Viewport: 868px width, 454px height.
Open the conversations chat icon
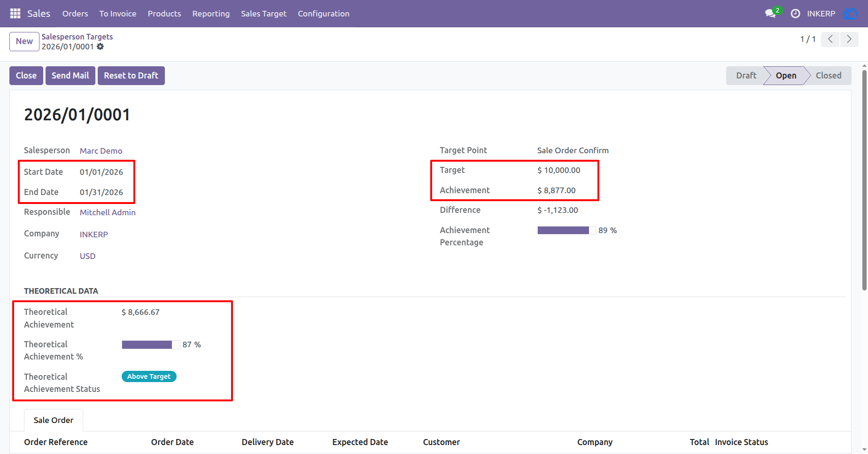tap(770, 14)
